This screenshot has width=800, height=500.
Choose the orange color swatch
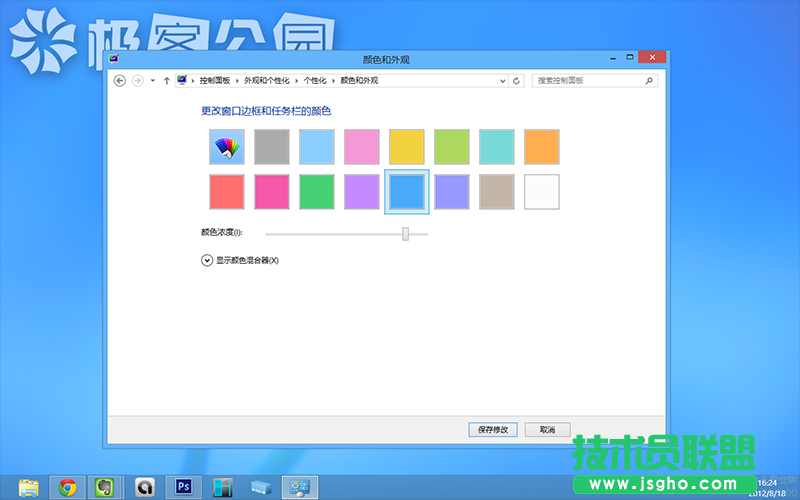(x=541, y=147)
